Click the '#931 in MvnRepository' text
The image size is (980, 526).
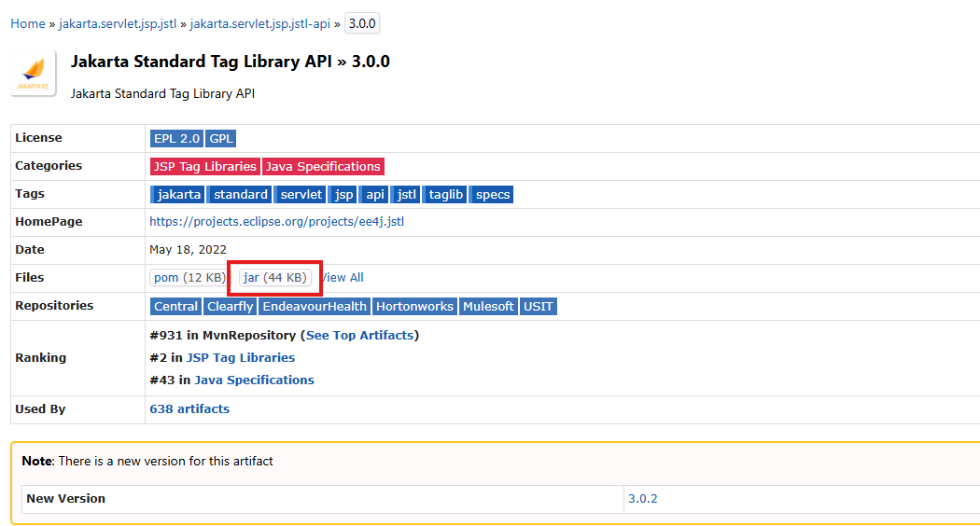pyautogui.click(x=223, y=336)
